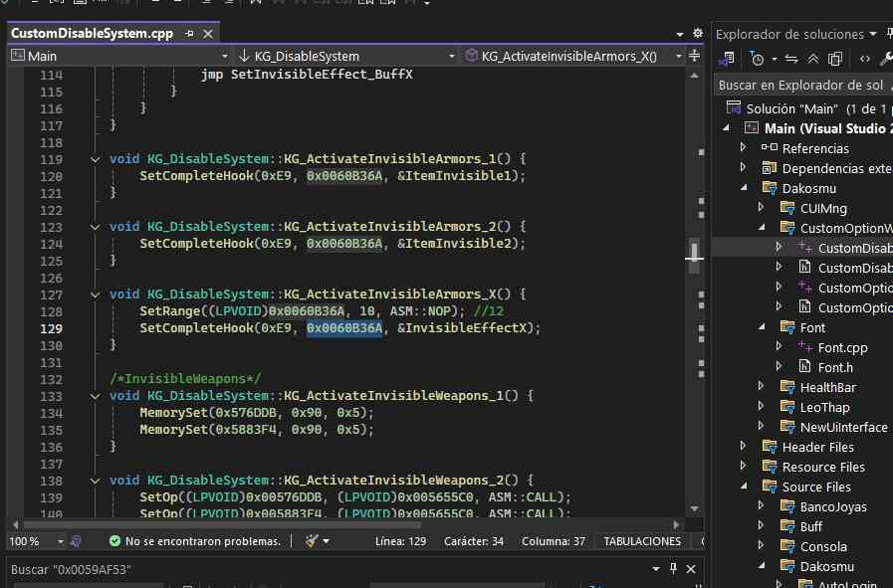
Task: Pin the CustomDisableSystem.cpp tab
Action: (x=189, y=34)
